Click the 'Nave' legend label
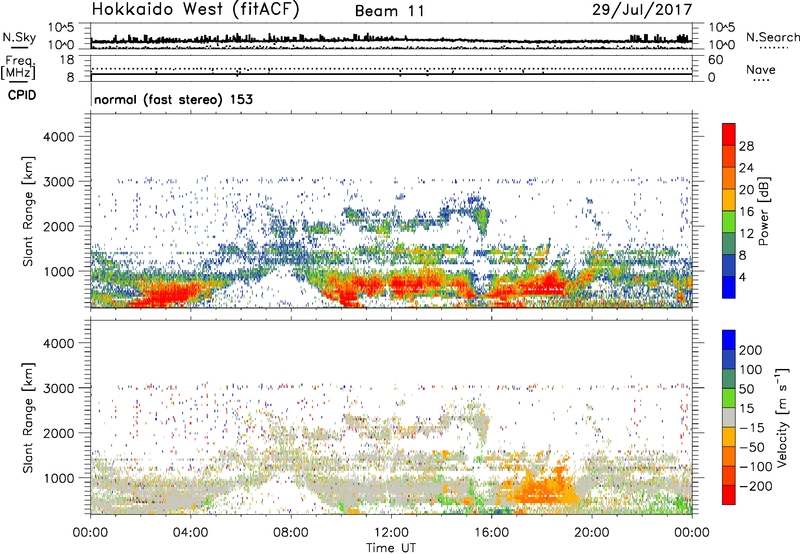This screenshot has width=800, height=554. pos(761,69)
